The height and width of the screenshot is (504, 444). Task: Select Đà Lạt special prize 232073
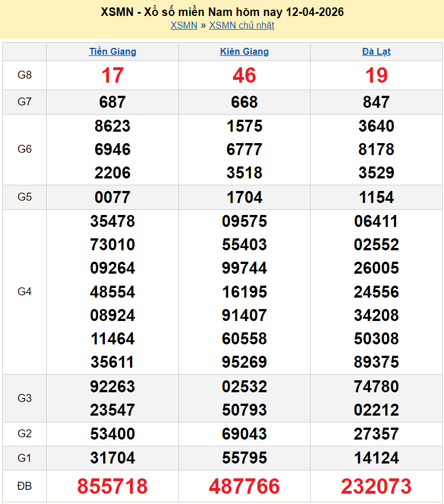pyautogui.click(x=376, y=486)
